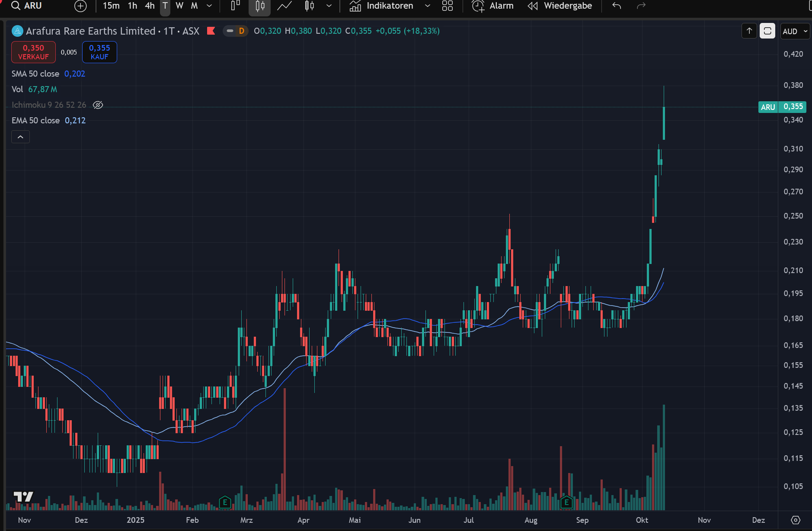Image resolution: width=812 pixels, height=531 pixels.
Task: Select the EMA 50 close indicator legend
Action: click(36, 120)
